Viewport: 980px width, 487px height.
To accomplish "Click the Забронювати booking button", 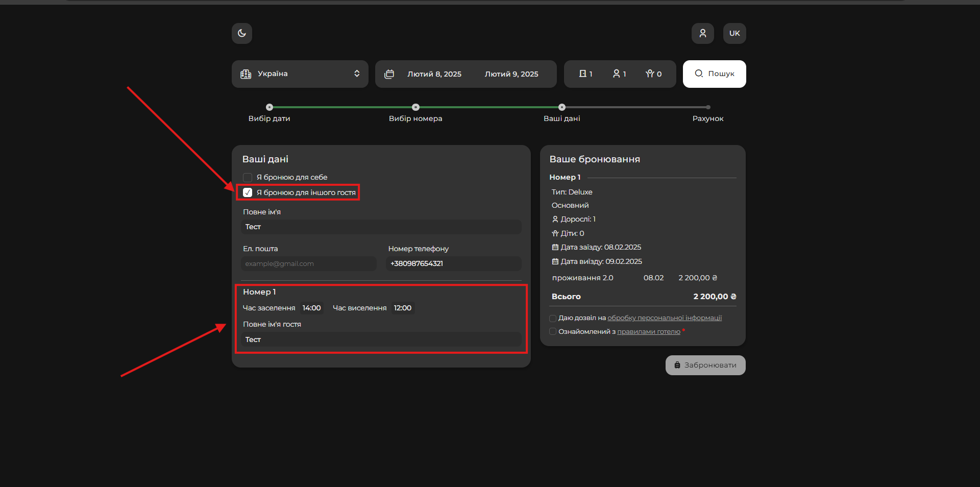I will click(705, 365).
